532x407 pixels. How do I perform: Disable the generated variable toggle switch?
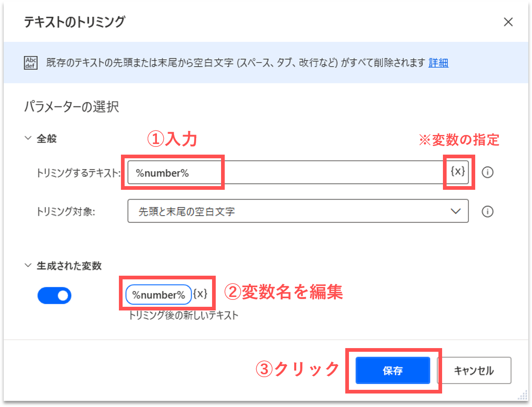point(54,295)
